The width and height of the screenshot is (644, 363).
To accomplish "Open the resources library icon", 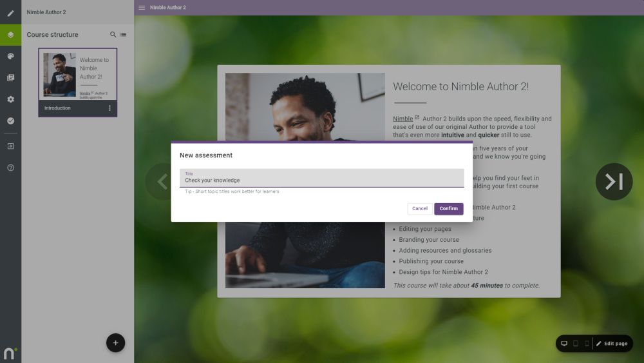I will tap(11, 78).
